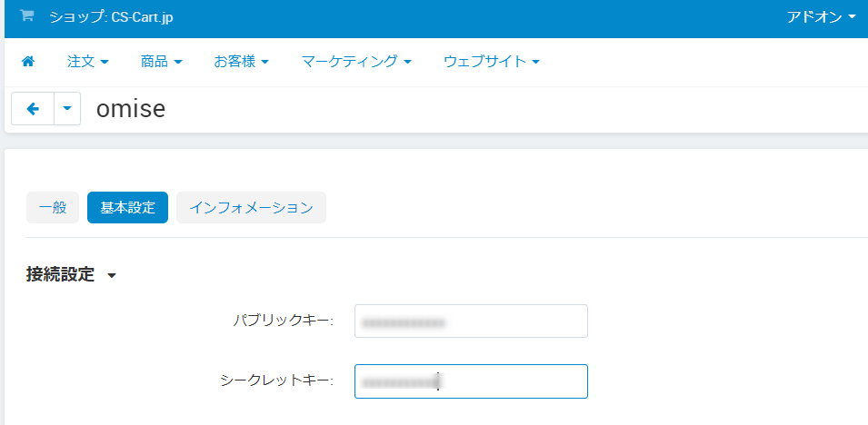Screen dimensions: 868x425
Task: Open the マーケティング menu
Action: click(356, 62)
